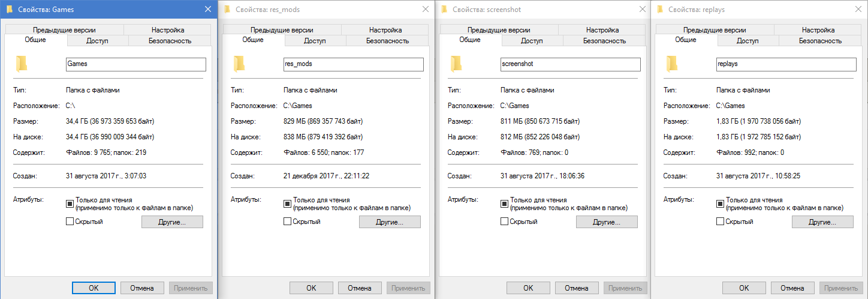Check the Скрытый checkbox in replays properties
Viewport: 868px width, 299px height.
(720, 222)
